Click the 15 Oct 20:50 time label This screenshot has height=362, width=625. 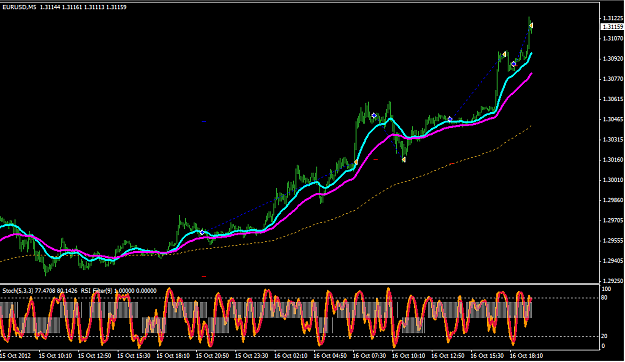tap(212, 355)
